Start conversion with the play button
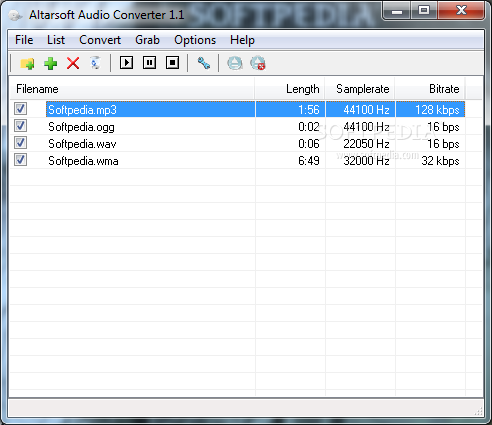The height and width of the screenshot is (425, 492). tap(126, 63)
